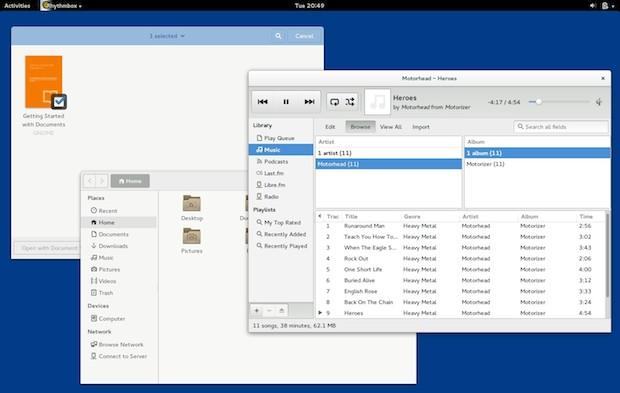Viewport: 620px width, 393px height.
Task: Click the search icon in Documents window
Action: pos(278,36)
